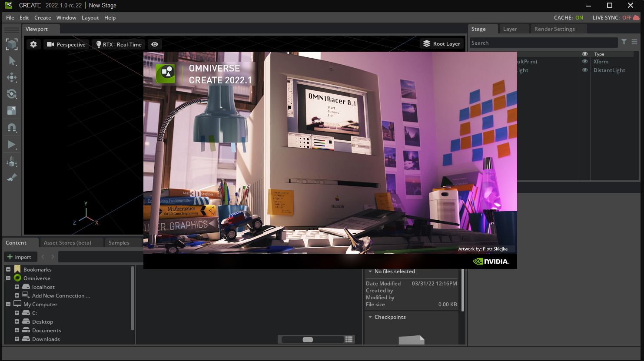The width and height of the screenshot is (644, 361).
Task: Open viewport settings gear
Action: click(33, 44)
